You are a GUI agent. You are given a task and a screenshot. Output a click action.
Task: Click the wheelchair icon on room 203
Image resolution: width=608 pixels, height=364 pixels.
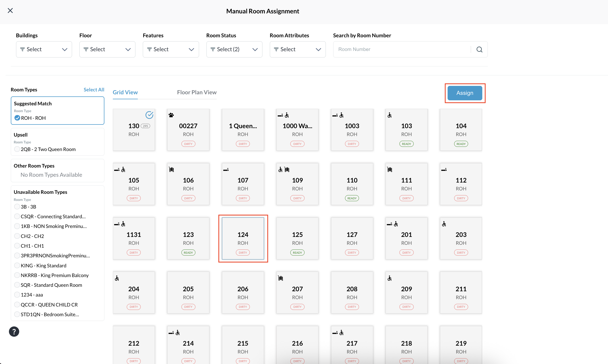pos(444,224)
